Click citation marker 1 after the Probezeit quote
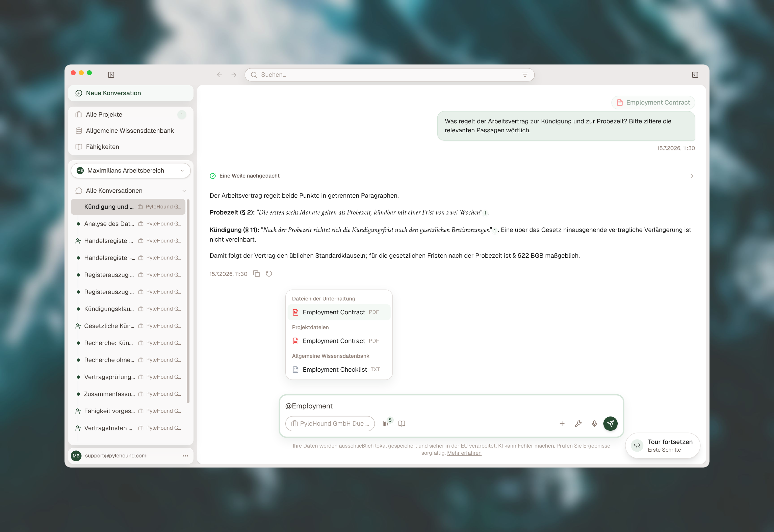Screen dimensions: 774x532 coord(485,213)
